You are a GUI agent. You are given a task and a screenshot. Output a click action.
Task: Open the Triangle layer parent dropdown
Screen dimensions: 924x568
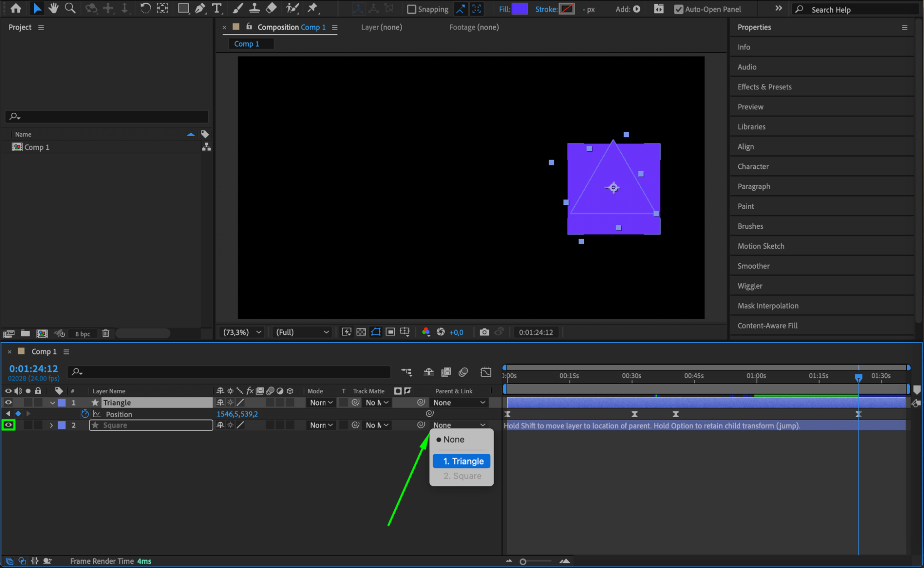(459, 402)
